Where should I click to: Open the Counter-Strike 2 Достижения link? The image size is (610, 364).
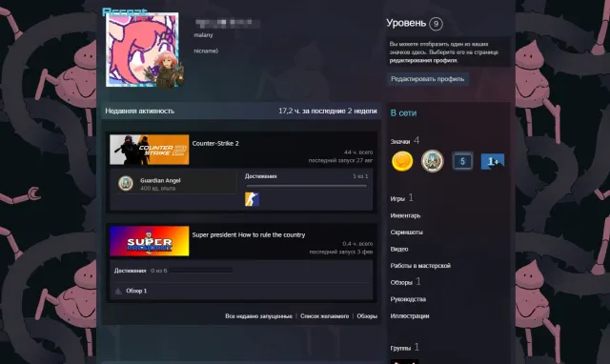(x=260, y=176)
